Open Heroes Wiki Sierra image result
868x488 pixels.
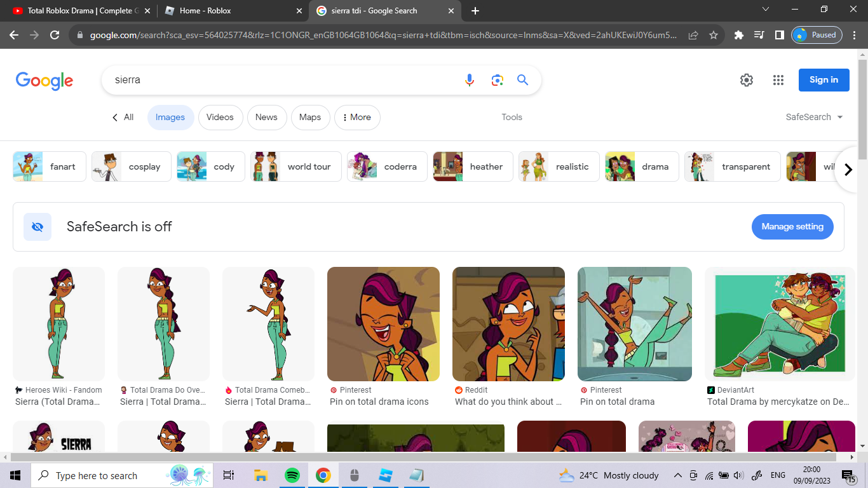click(58, 324)
